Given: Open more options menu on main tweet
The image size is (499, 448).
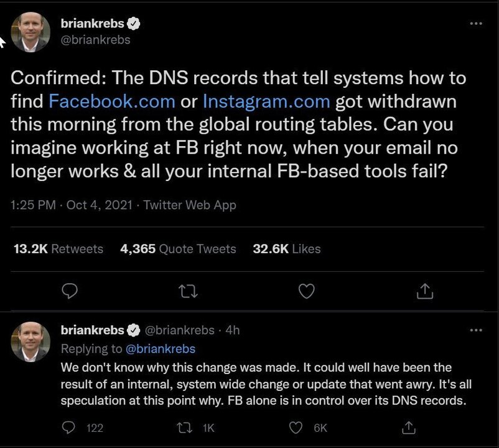Looking at the screenshot, I should (x=475, y=24).
